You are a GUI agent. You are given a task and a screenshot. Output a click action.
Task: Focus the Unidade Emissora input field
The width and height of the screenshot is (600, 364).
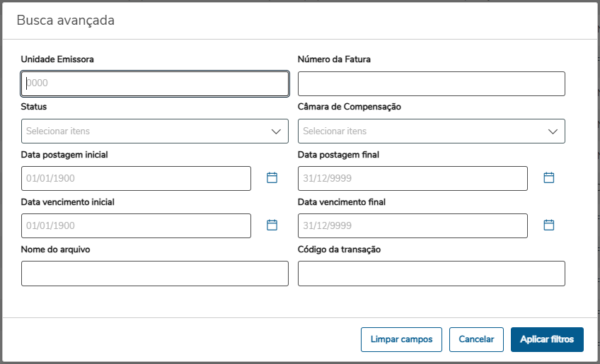coord(155,83)
